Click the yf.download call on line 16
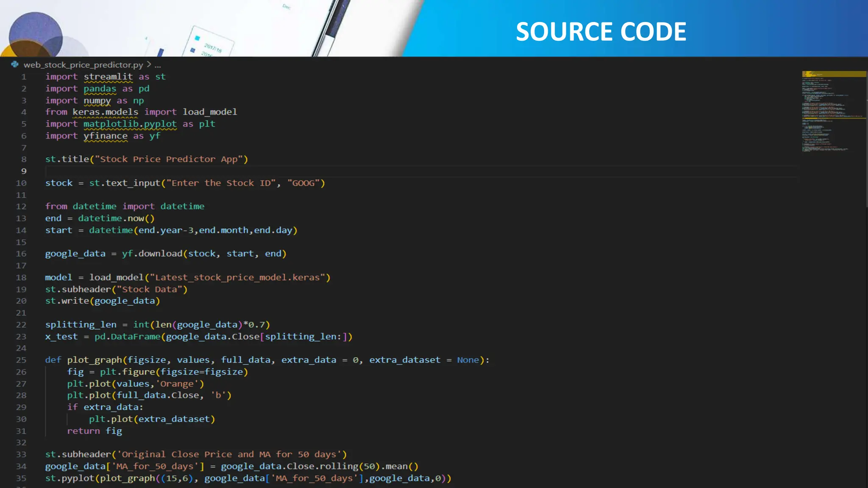 pos(153,254)
